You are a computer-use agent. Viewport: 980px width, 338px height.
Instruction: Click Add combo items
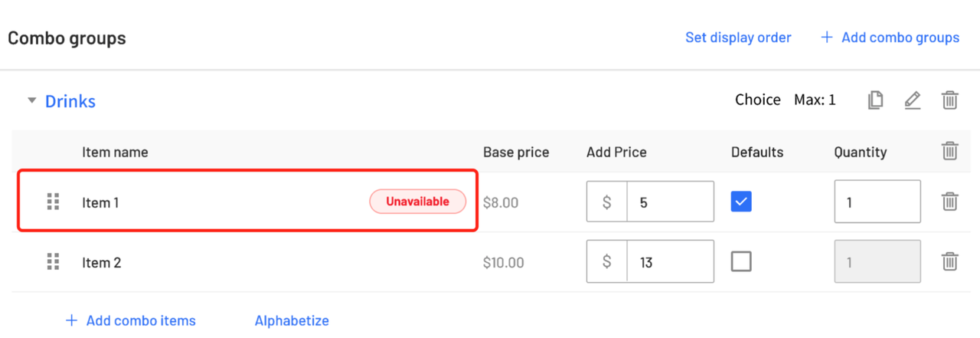point(130,320)
